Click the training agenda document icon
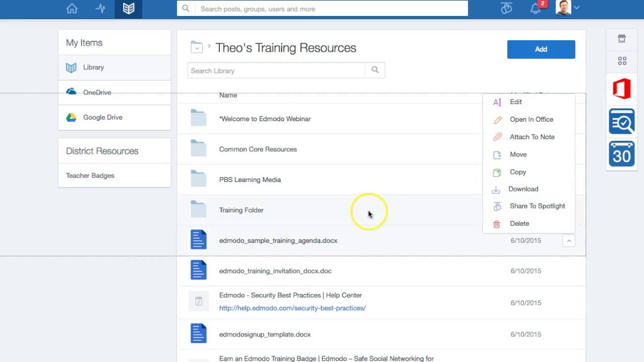The image size is (644, 362). 199,239
